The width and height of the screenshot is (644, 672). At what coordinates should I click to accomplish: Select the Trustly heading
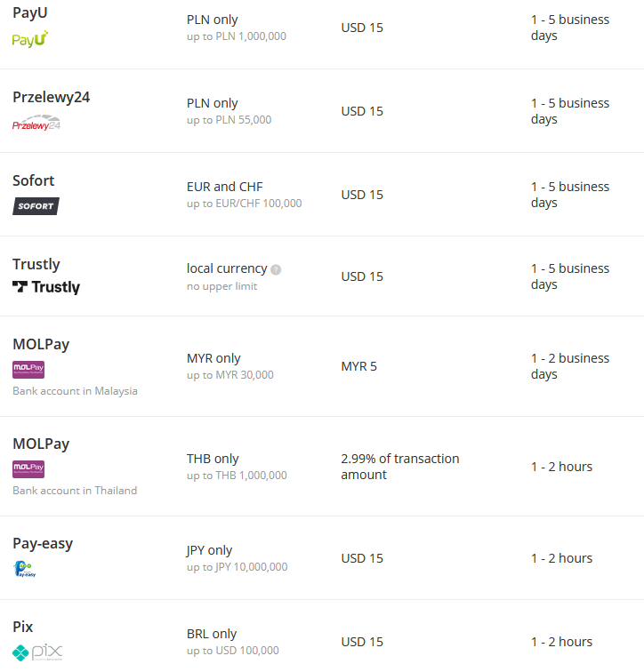pos(36,264)
